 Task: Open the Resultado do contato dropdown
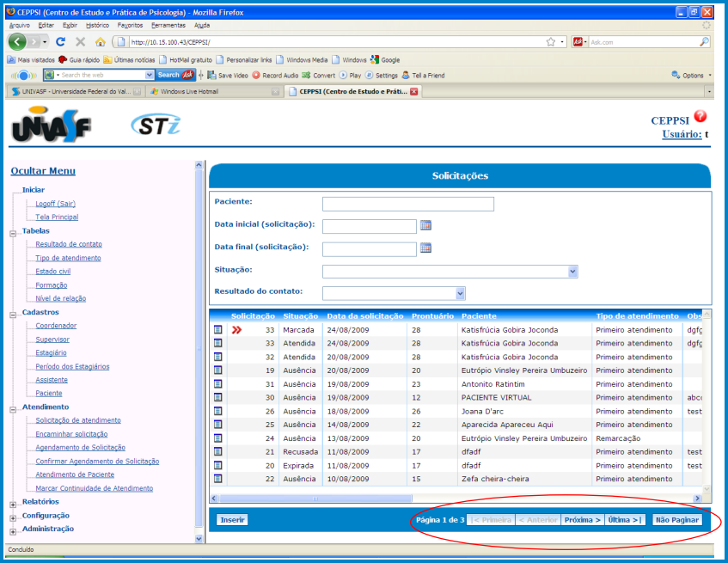(x=460, y=293)
